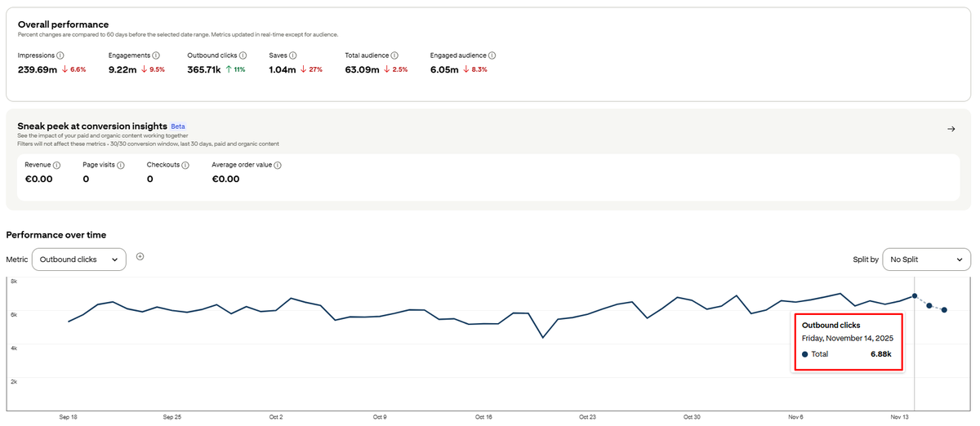Screen dimensions: 980x426
Task: Click the tooltip date Friday, November 14, 2025
Action: point(847,337)
